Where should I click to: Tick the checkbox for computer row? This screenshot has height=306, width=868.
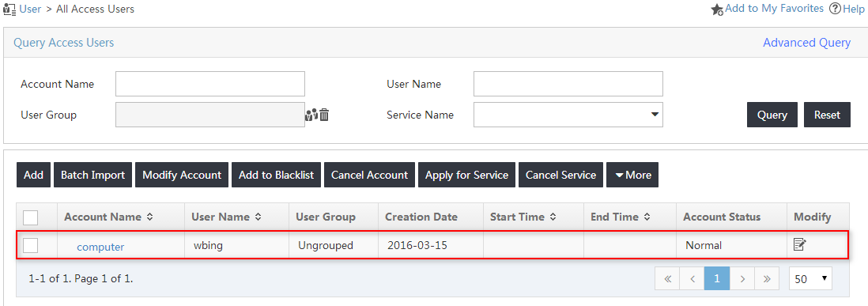point(31,245)
